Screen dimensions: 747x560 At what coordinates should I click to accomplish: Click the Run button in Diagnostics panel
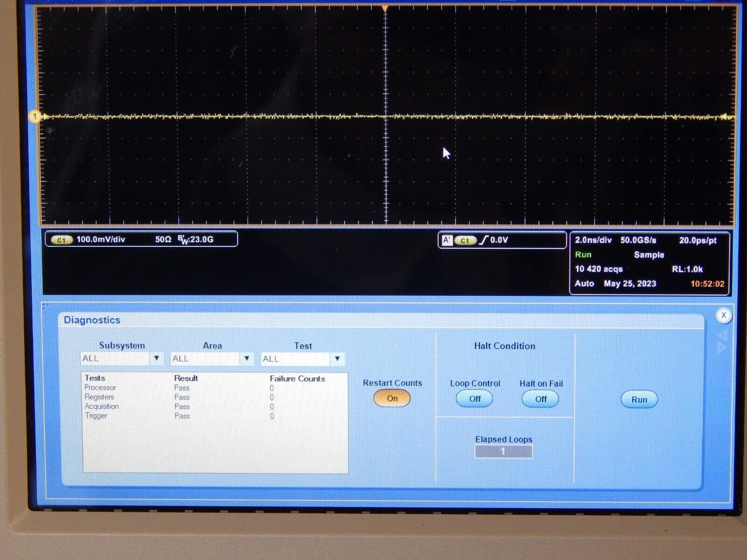638,399
